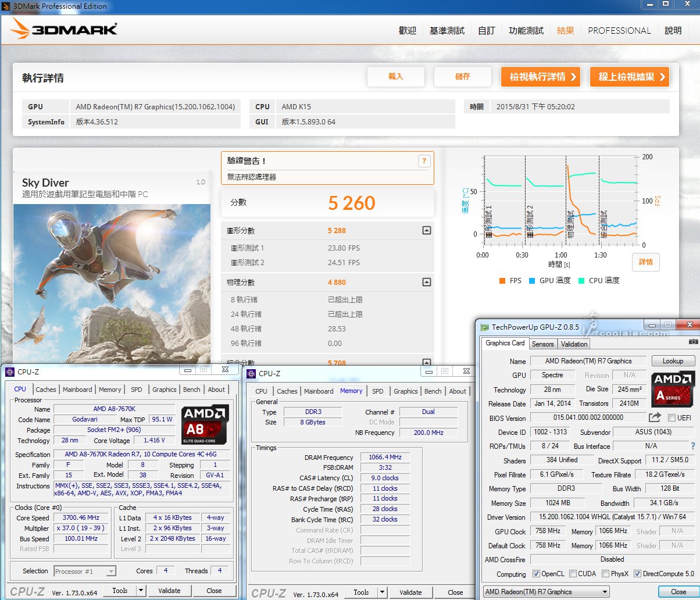Click the 詳情 details button under chart
Image resolution: width=700 pixels, height=600 pixels.
pyautogui.click(x=646, y=262)
